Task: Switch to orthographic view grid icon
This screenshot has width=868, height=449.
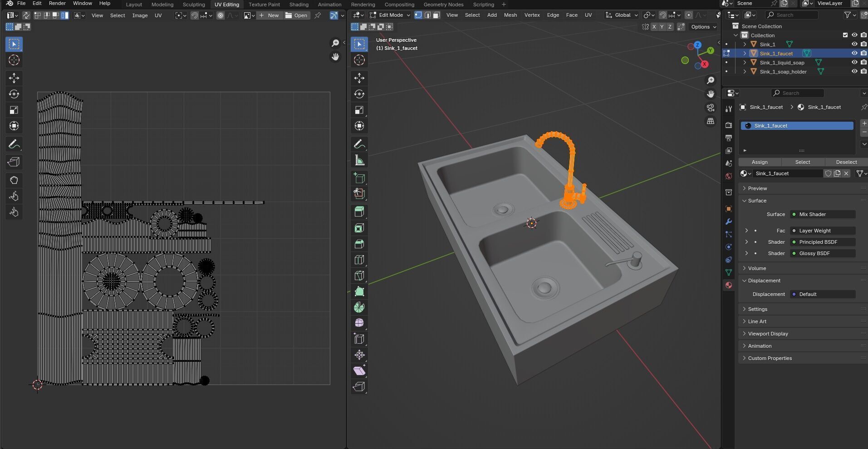Action: click(x=711, y=121)
